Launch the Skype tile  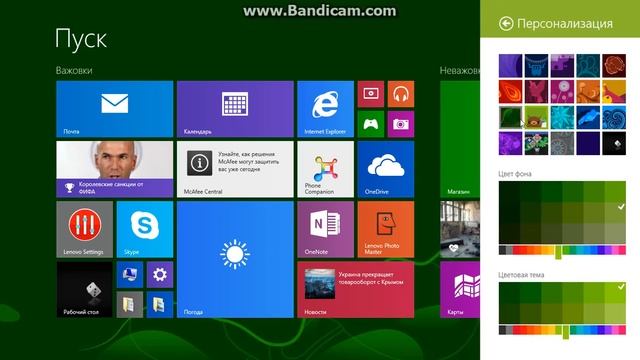pyautogui.click(x=145, y=229)
